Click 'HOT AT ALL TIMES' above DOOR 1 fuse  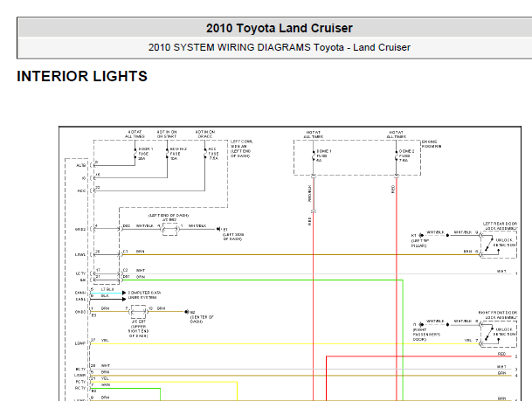click(x=135, y=134)
